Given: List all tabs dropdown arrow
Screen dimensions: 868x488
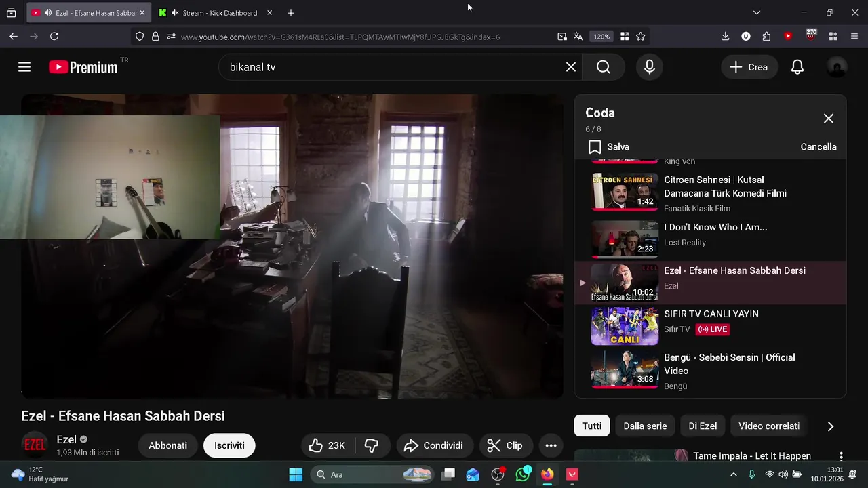Looking at the screenshot, I should point(757,13).
